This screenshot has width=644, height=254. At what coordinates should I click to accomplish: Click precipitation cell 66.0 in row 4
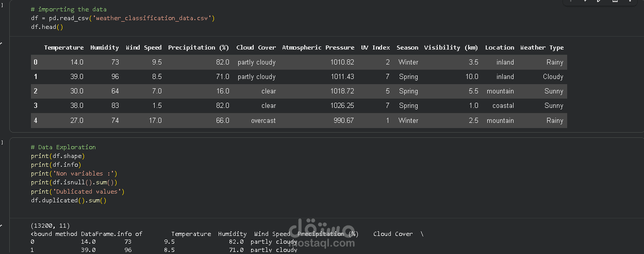[223, 120]
